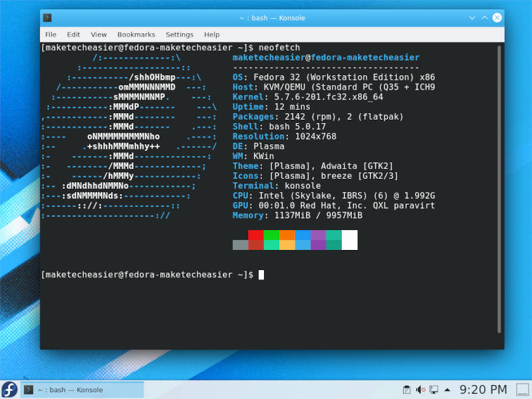Open the View menu
This screenshot has height=399, width=532.
[98, 34]
